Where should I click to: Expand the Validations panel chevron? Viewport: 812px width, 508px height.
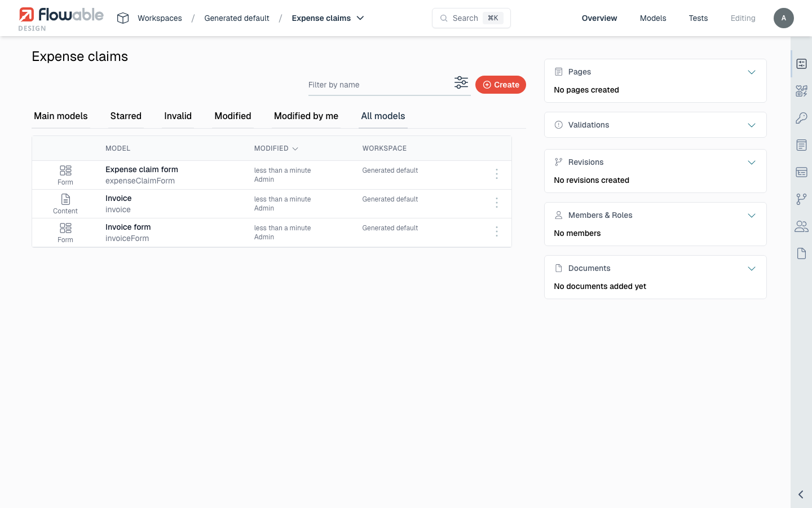[751, 125]
